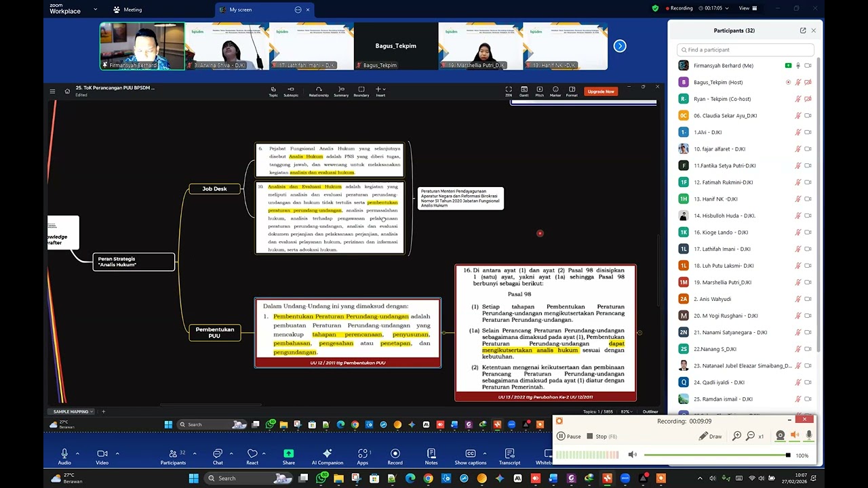
Task: Open the Apps menu
Action: pyautogui.click(x=363, y=457)
